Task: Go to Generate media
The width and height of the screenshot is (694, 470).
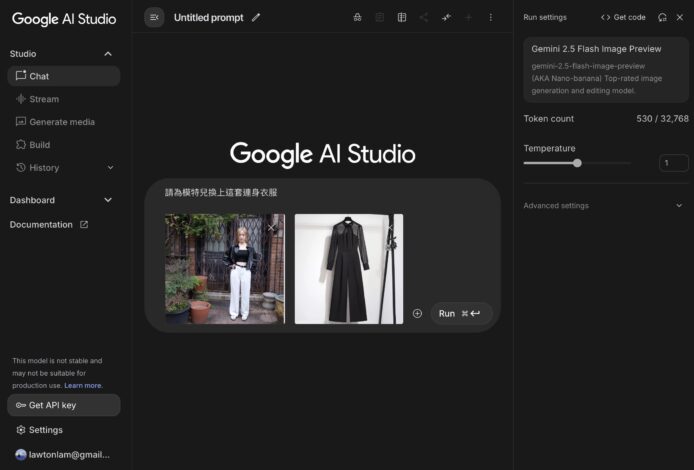Action: [61, 122]
